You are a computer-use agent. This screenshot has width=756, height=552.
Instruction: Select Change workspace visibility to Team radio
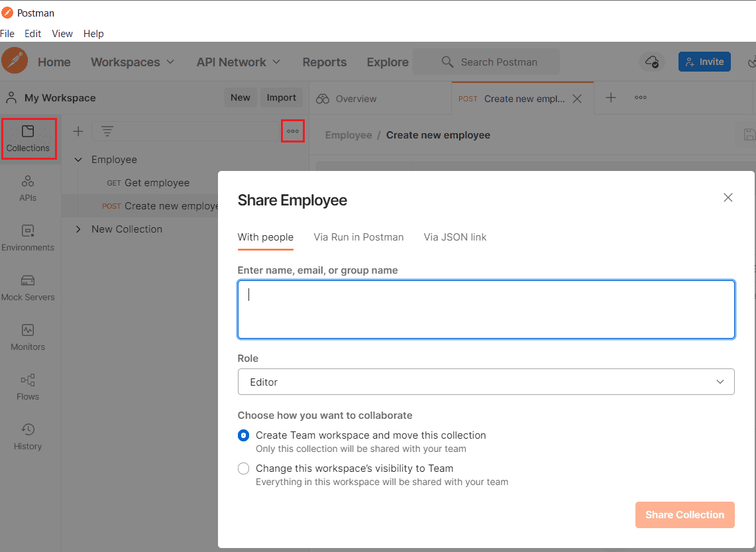(x=243, y=469)
